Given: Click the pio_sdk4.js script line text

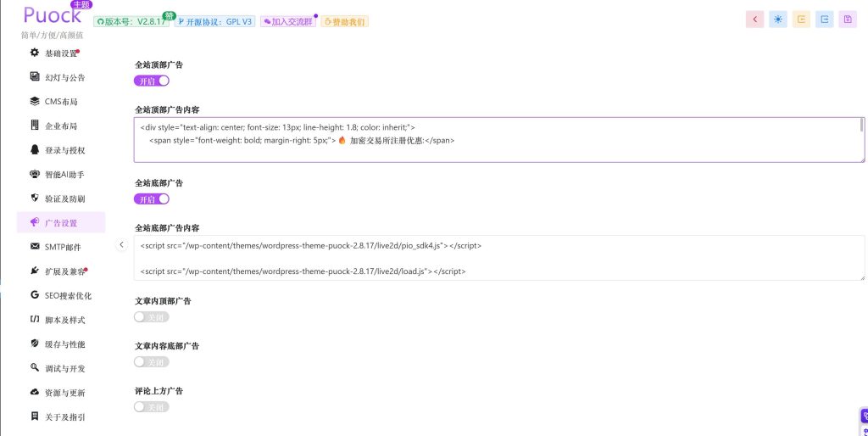Looking at the screenshot, I should 310,245.
